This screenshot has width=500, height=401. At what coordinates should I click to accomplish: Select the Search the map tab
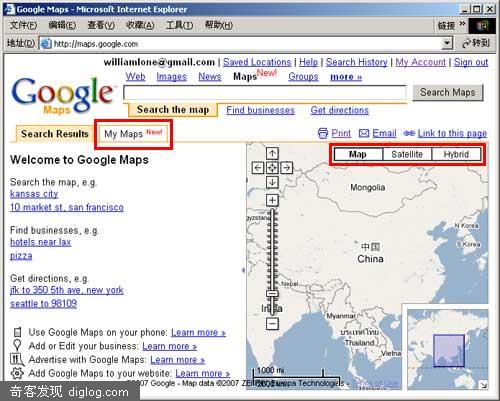pyautogui.click(x=173, y=110)
